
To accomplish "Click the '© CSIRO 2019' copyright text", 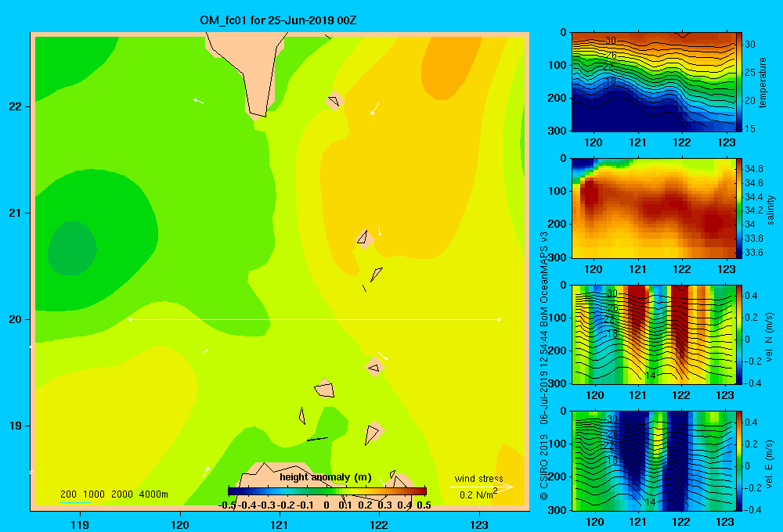I will tap(544, 467).
